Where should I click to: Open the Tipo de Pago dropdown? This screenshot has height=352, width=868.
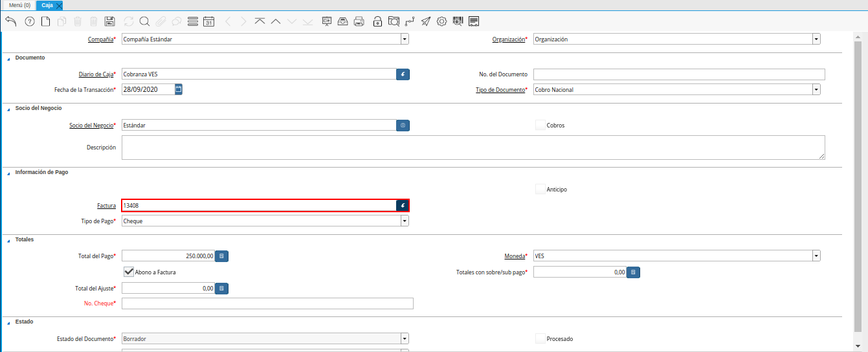(405, 221)
